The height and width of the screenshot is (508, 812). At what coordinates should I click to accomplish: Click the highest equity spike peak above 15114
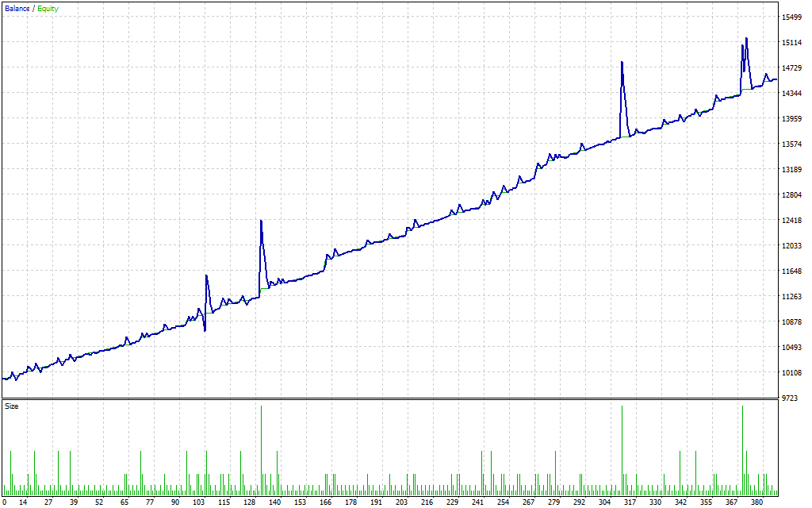[x=746, y=38]
